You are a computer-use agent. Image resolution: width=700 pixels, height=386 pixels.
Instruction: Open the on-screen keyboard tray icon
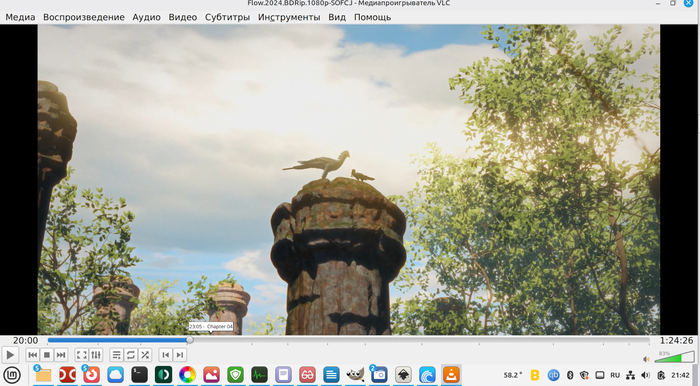click(600, 375)
